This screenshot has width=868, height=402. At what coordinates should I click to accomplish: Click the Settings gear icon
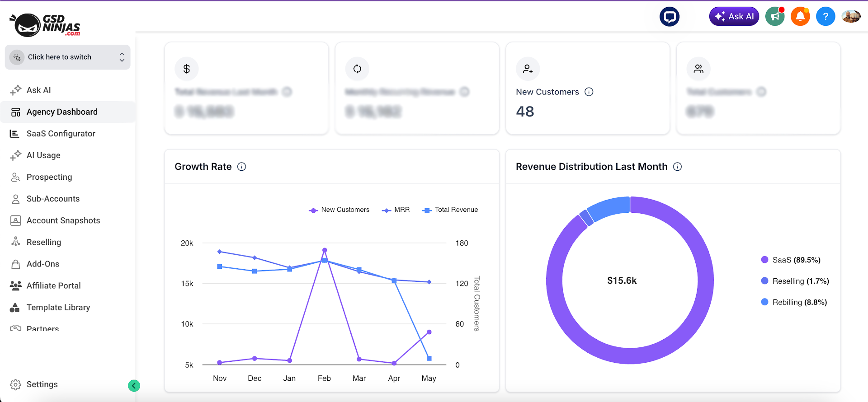point(15,384)
